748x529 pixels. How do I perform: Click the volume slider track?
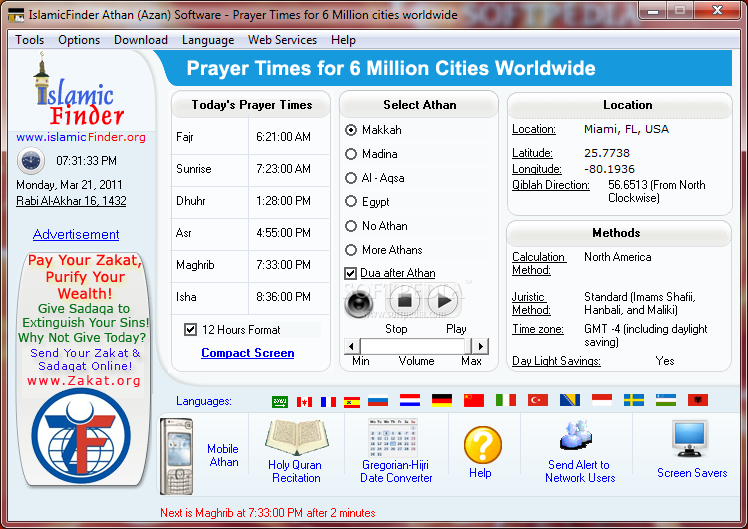[414, 346]
